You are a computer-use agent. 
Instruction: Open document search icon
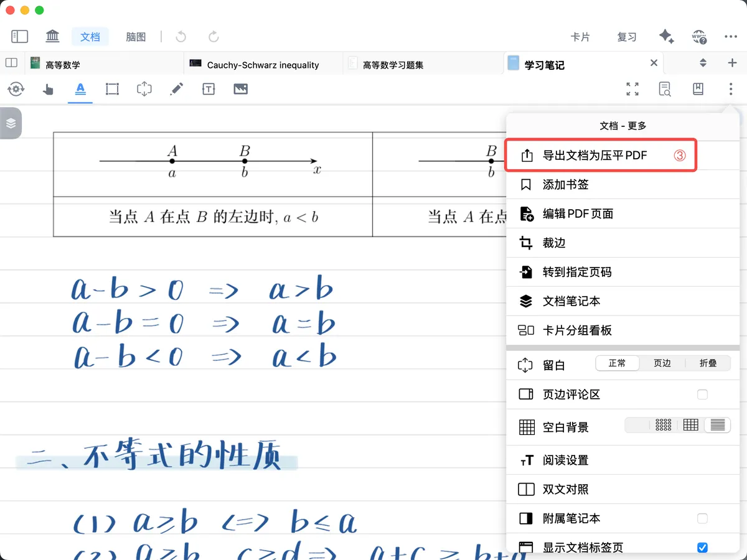click(665, 89)
